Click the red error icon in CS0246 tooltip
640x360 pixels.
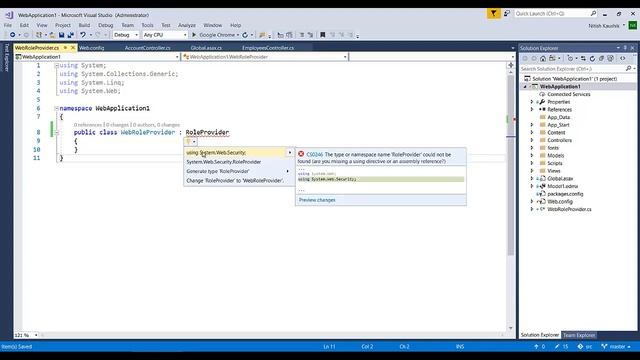[x=301, y=154]
